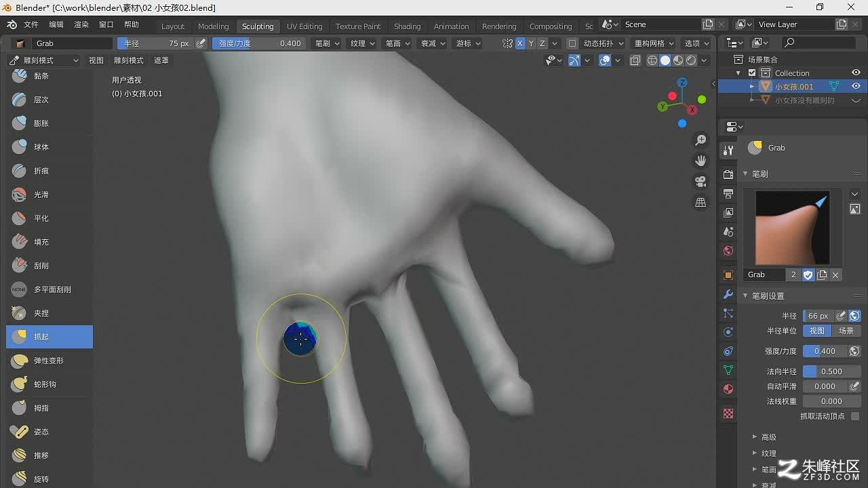Select solid viewport shading mode

[x=665, y=60]
